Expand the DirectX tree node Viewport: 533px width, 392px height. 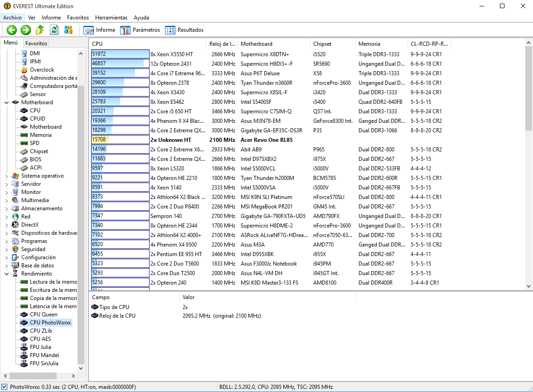tap(6, 225)
